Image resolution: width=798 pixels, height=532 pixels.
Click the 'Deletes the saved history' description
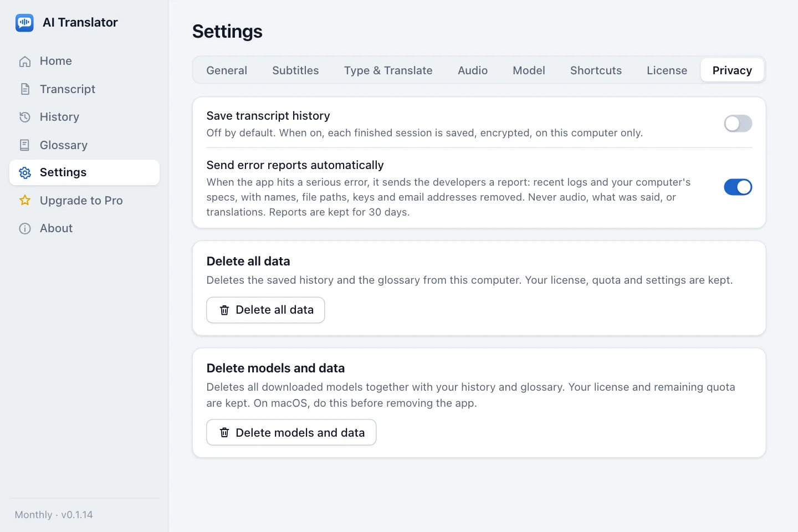(469, 280)
